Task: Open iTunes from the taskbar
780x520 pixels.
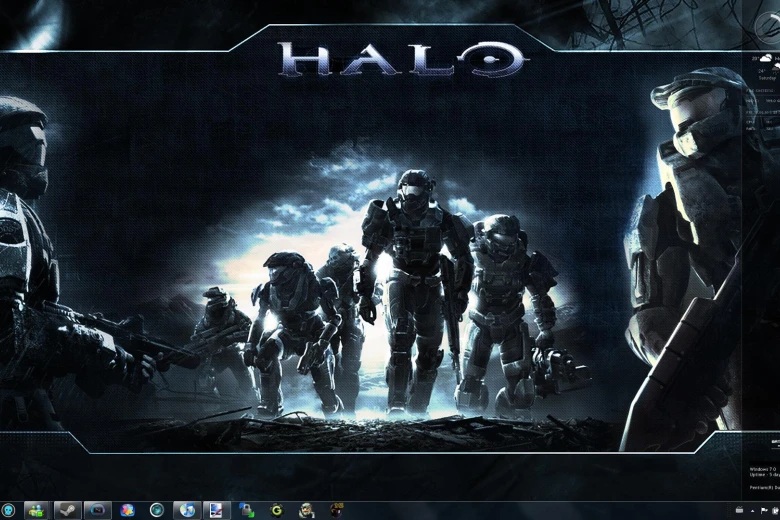Action: (187, 511)
